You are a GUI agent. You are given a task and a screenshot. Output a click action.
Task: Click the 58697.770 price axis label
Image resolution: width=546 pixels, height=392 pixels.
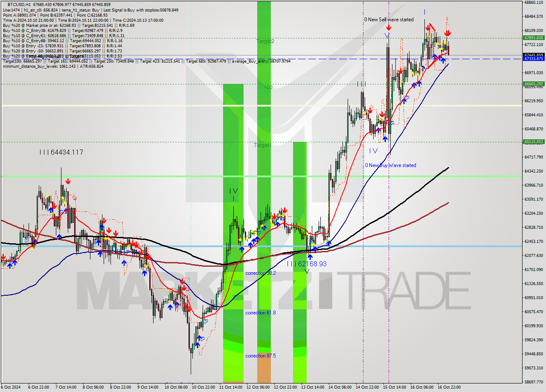(534, 382)
